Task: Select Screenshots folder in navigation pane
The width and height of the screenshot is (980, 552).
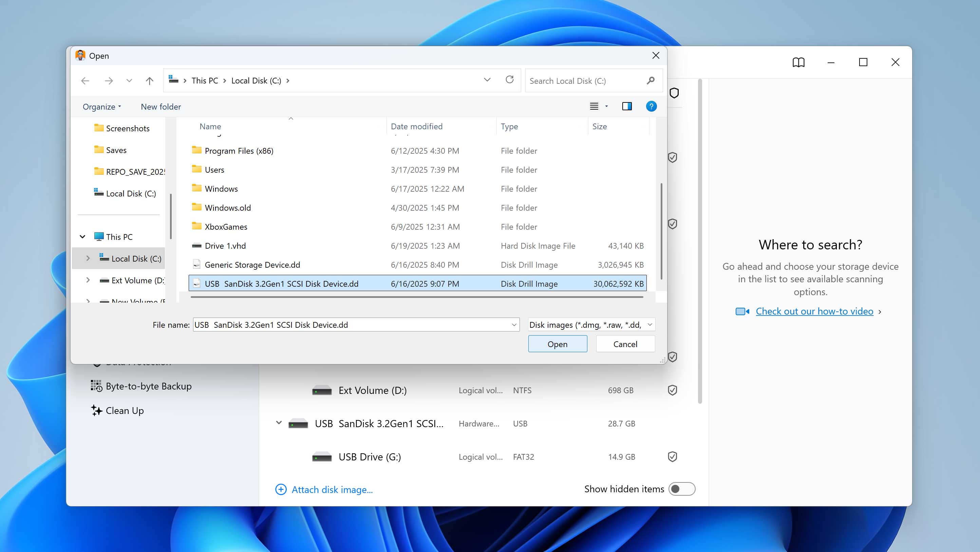Action: click(122, 128)
